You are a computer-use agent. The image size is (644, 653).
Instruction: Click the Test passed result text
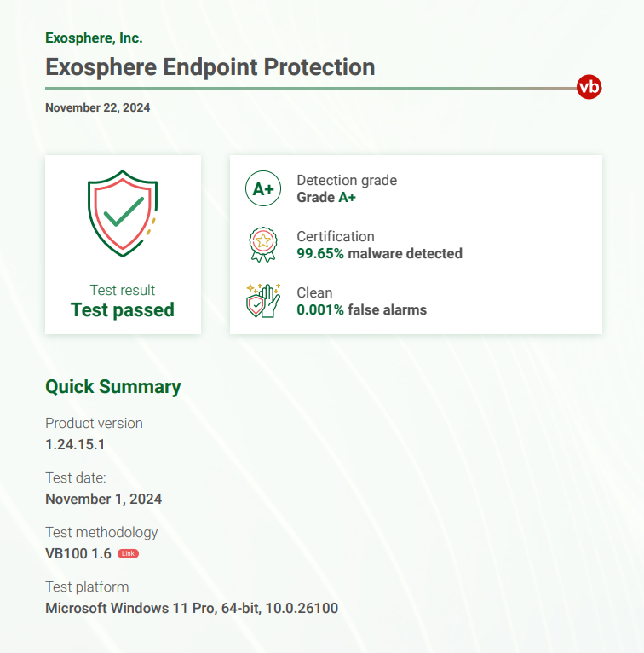click(123, 309)
